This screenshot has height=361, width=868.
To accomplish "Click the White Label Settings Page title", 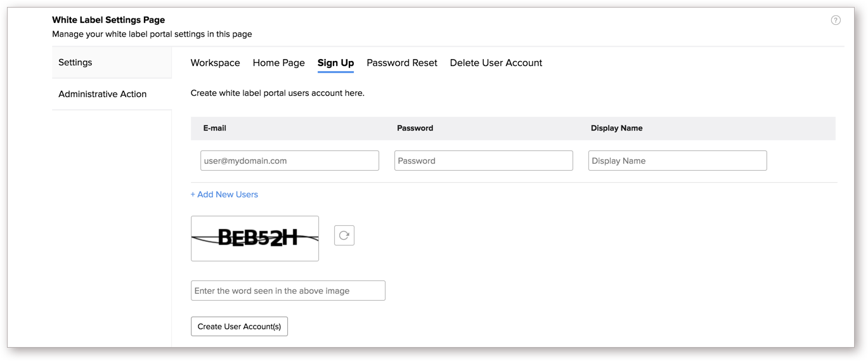I will pos(108,20).
